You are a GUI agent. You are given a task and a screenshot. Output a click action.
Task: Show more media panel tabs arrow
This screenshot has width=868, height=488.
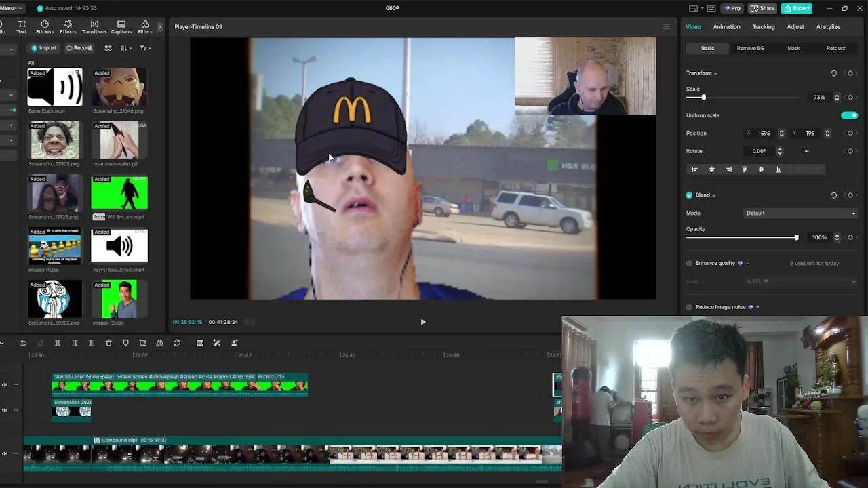[x=160, y=27]
